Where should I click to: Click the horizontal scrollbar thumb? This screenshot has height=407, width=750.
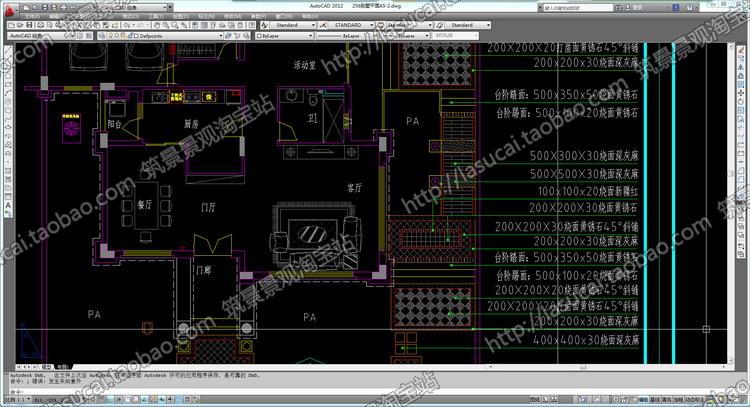[583, 367]
